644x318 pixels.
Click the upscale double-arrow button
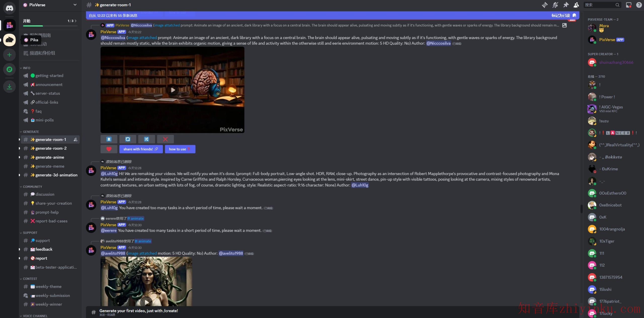point(109,139)
